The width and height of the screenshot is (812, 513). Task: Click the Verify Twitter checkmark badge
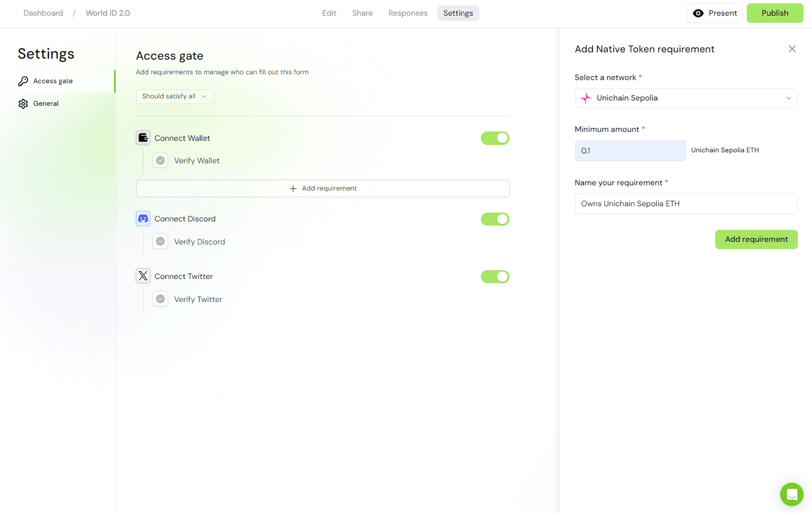click(161, 299)
